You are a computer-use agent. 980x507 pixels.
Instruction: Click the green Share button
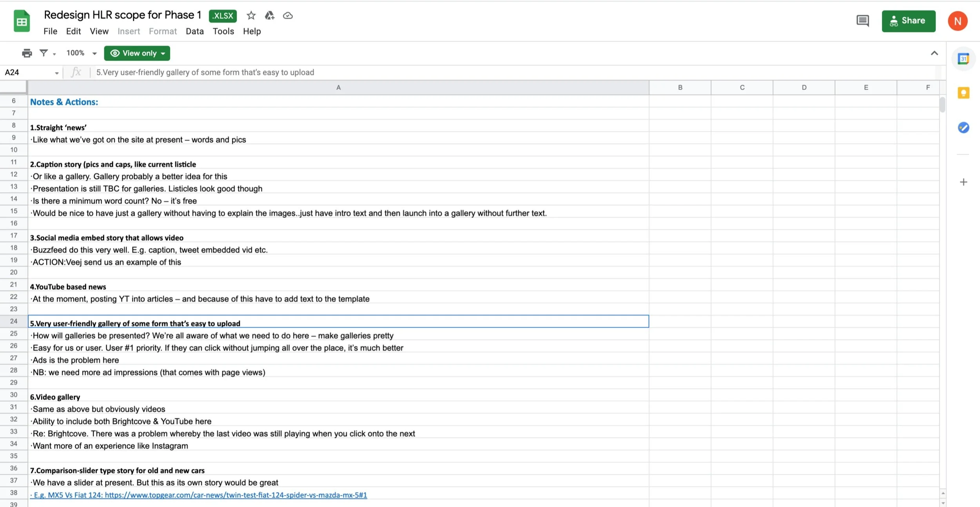(x=908, y=21)
